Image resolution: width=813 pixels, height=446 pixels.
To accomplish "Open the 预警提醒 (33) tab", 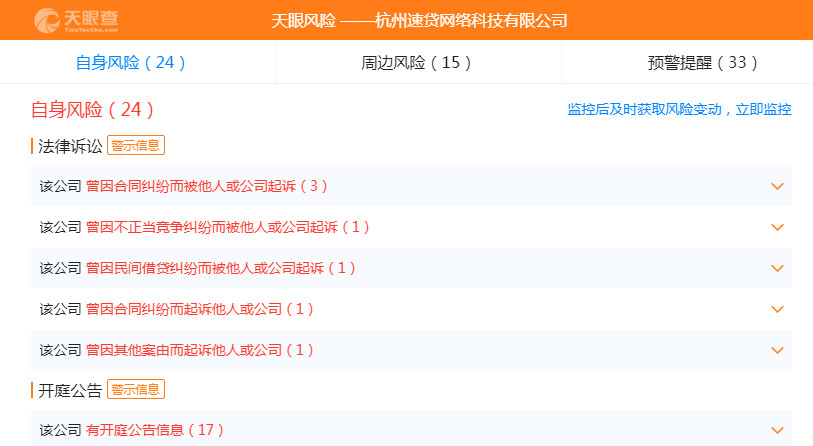I will [x=703, y=63].
